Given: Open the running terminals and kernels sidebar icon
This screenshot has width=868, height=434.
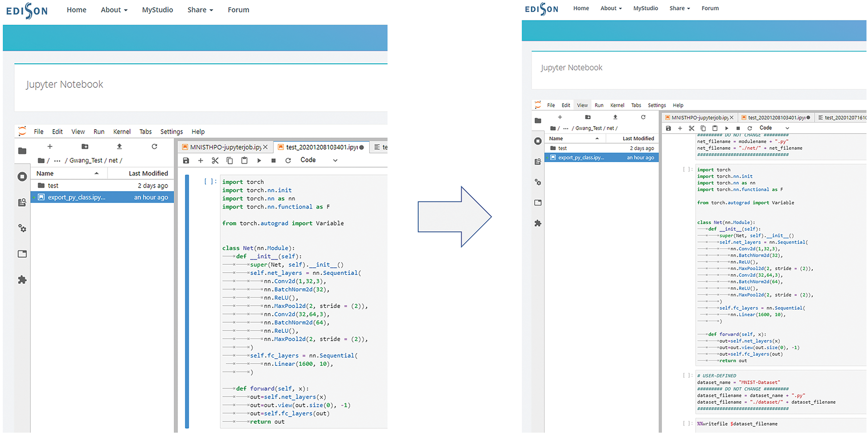Looking at the screenshot, I should [x=22, y=177].
